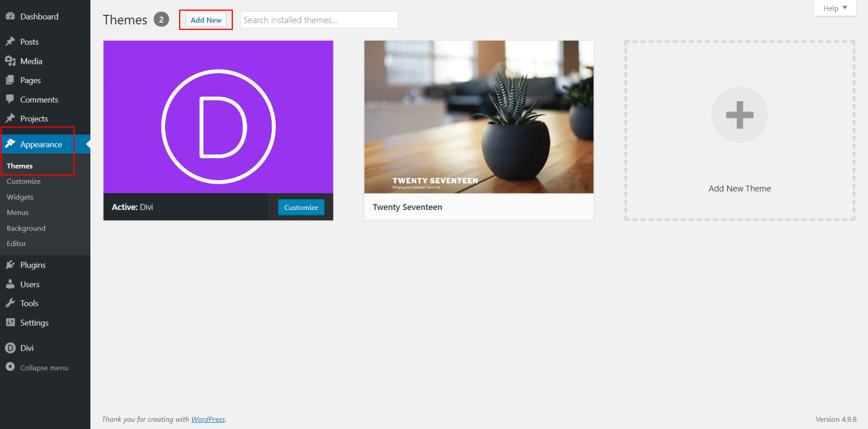Viewport: 868px width, 429px height.
Task: Open the Menus submenu item
Action: (18, 212)
